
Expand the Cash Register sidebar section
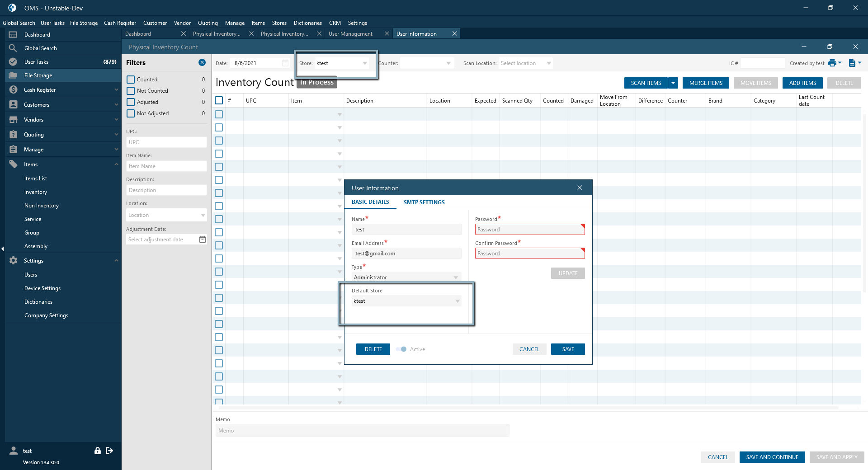point(116,90)
